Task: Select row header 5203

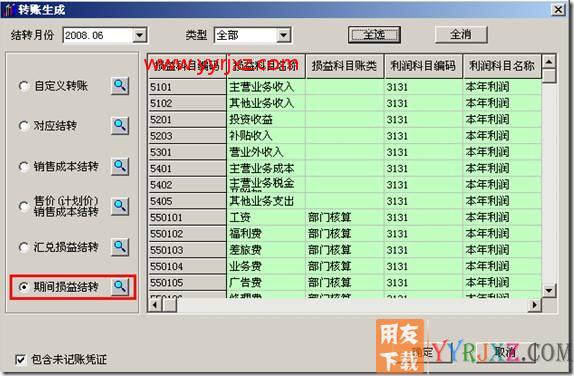Action: (x=187, y=136)
